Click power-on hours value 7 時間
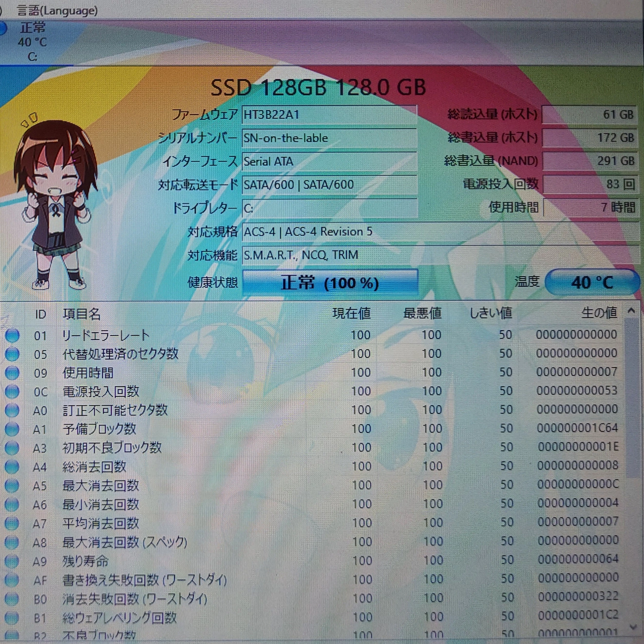 (590, 208)
